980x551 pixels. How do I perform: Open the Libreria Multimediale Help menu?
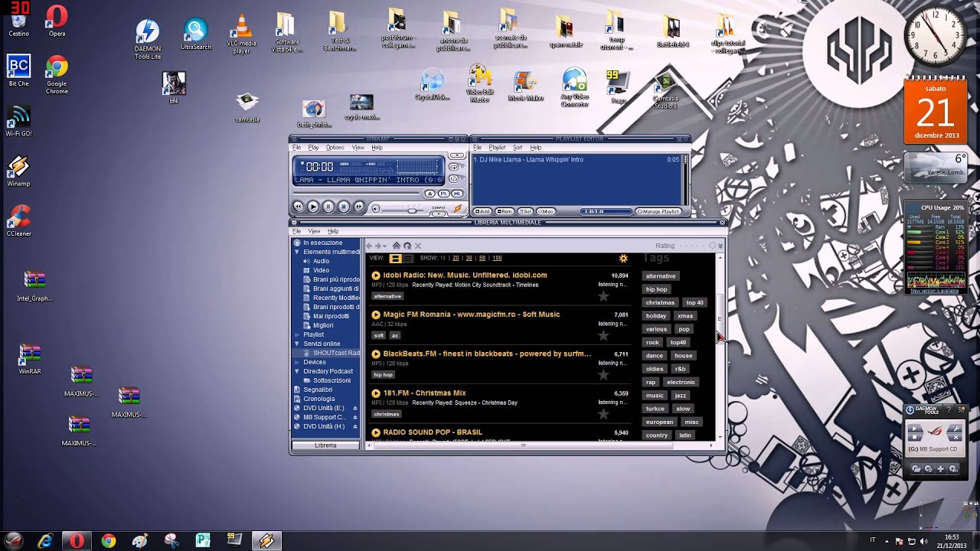pyautogui.click(x=333, y=231)
